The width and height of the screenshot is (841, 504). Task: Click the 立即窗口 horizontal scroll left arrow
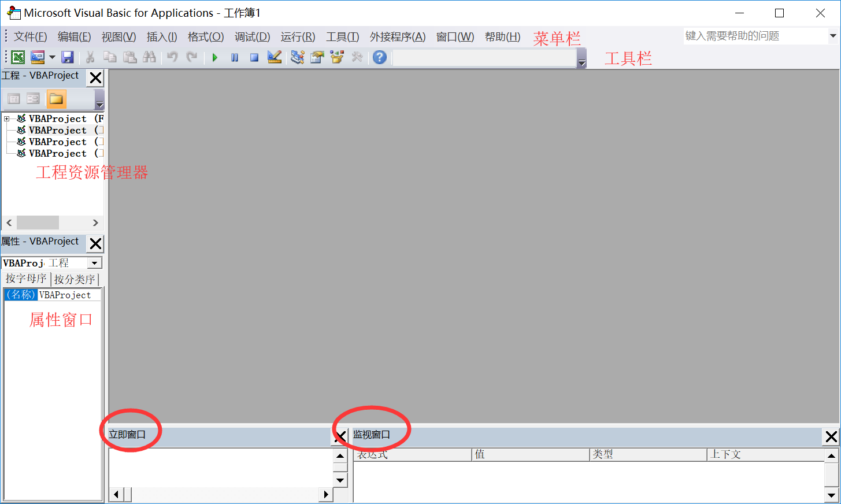[116, 494]
